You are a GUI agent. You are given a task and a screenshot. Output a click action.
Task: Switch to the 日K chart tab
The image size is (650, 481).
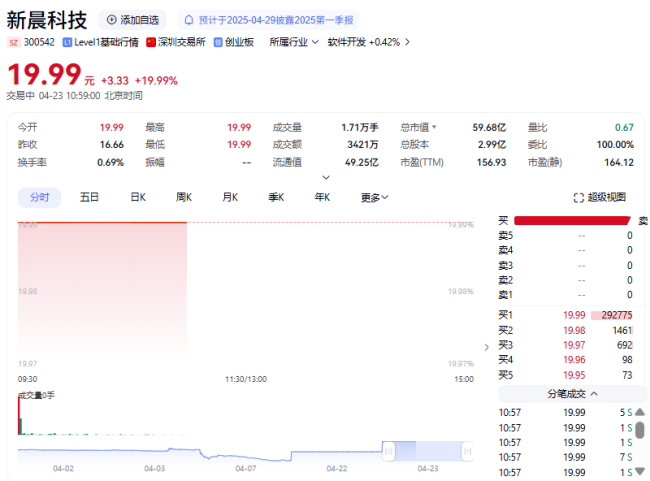coord(138,198)
